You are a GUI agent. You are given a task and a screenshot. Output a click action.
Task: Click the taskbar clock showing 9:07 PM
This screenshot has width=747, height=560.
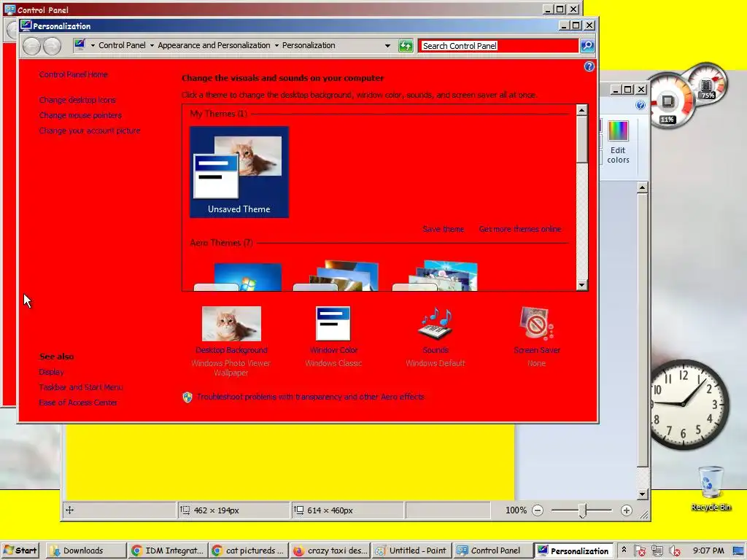(708, 551)
